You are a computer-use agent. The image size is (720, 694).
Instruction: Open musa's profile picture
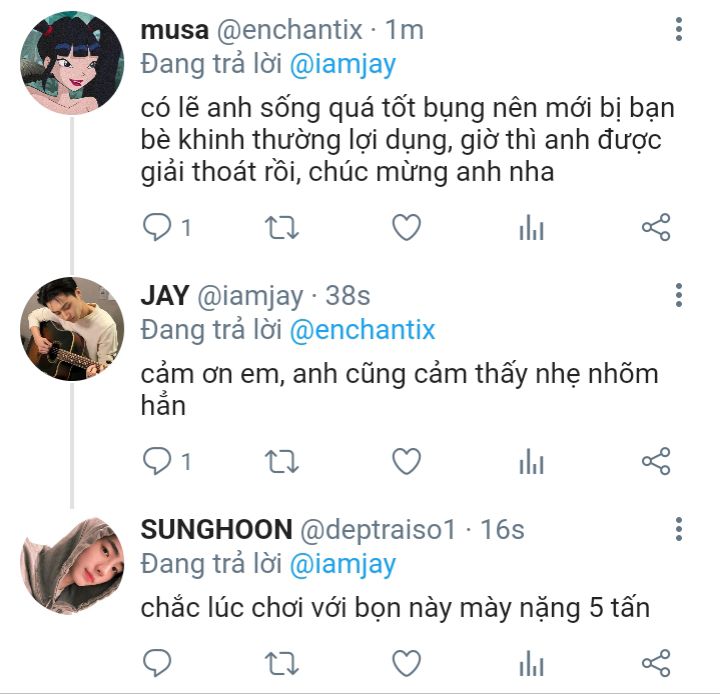point(71,64)
